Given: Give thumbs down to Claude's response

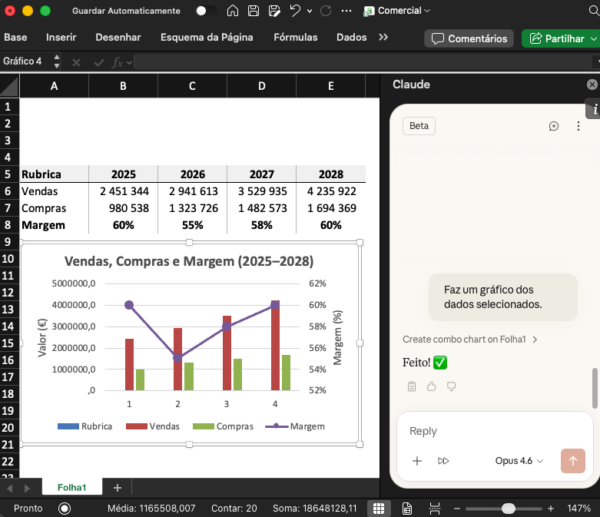Looking at the screenshot, I should click(x=451, y=386).
